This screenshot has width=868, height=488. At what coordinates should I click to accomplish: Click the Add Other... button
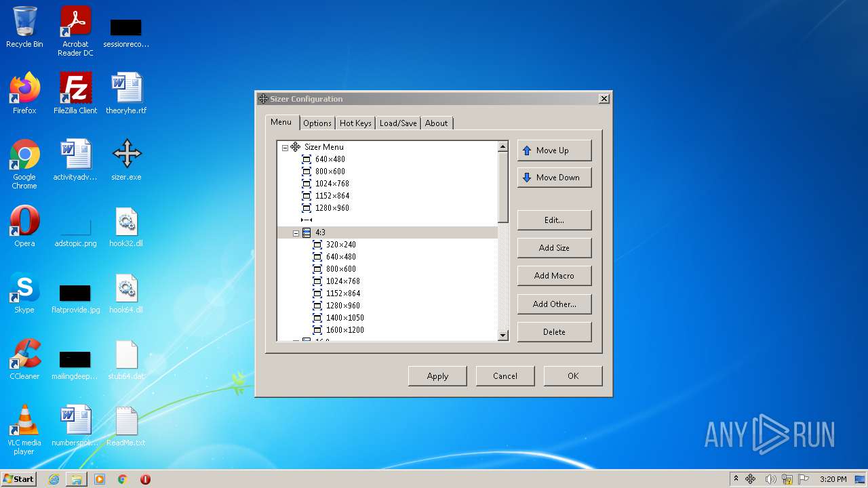coord(554,304)
